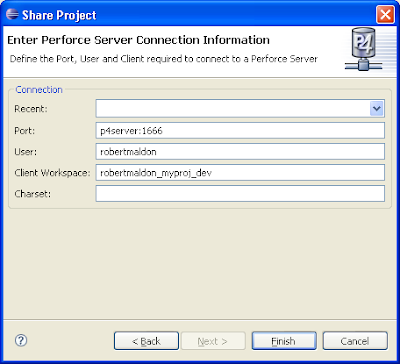Screen dimensions: 400x364
Task: Click the 'Recent:' label
Action: (31, 109)
